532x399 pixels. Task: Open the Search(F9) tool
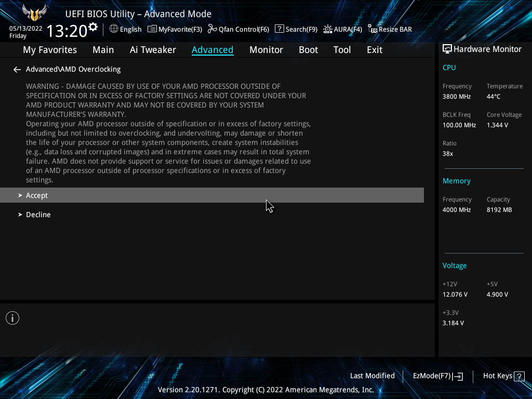pos(296,29)
